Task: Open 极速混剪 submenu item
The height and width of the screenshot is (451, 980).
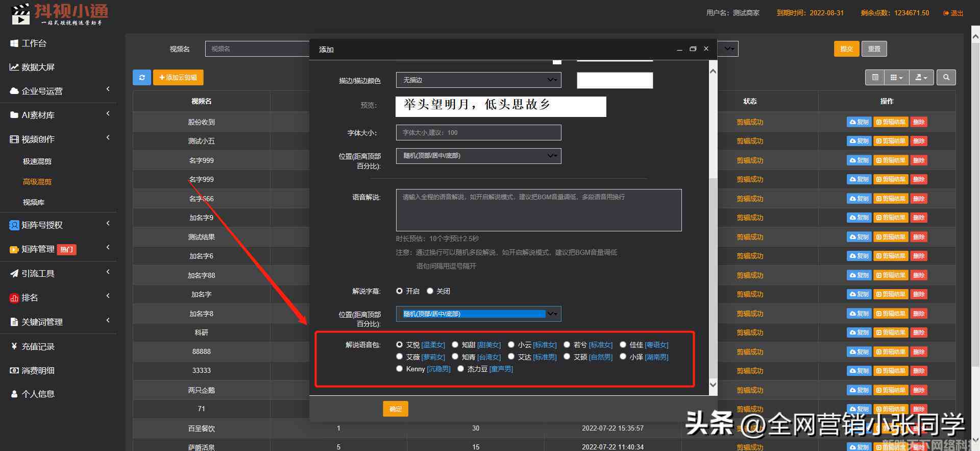Action: coord(37,161)
